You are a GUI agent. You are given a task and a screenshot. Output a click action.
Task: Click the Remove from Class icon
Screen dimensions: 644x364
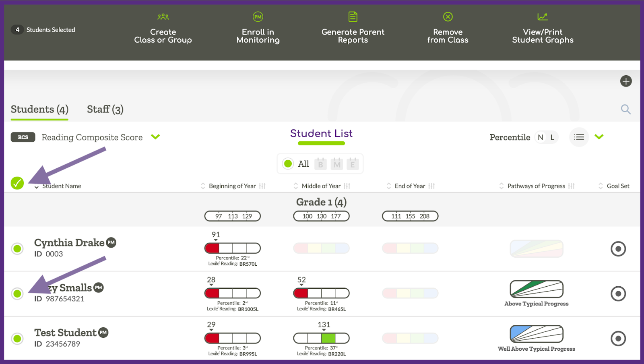(448, 17)
